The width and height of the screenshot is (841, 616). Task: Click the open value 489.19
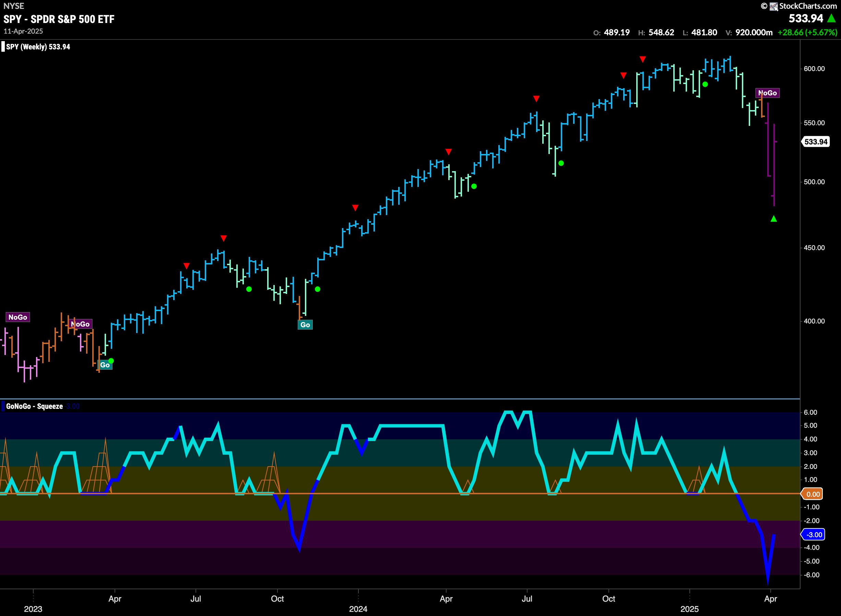(617, 33)
